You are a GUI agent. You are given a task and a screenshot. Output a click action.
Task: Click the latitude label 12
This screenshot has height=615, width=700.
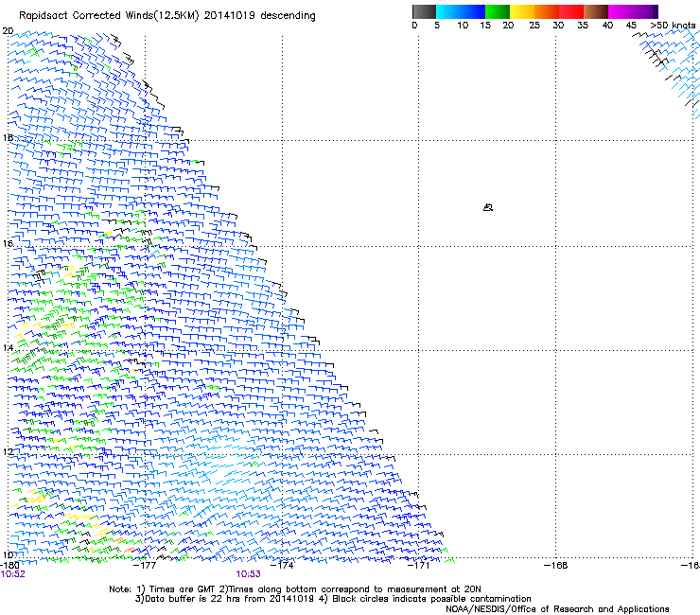[x=8, y=452]
